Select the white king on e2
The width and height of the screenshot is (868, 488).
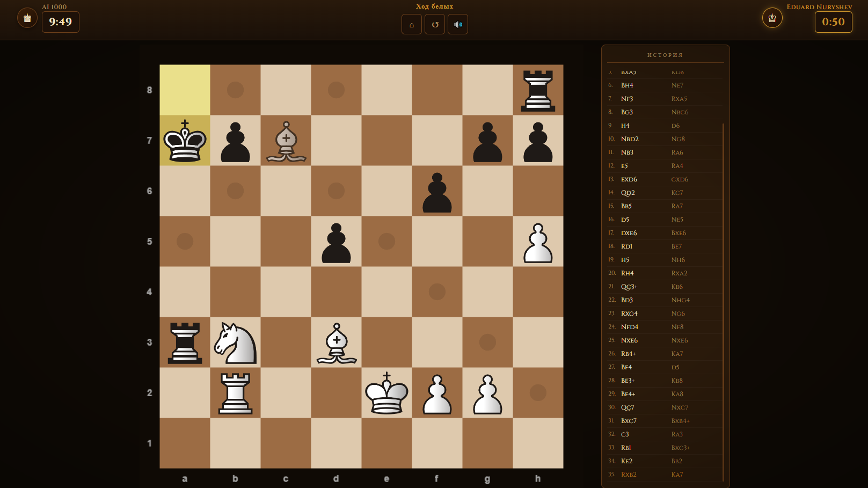point(387,393)
